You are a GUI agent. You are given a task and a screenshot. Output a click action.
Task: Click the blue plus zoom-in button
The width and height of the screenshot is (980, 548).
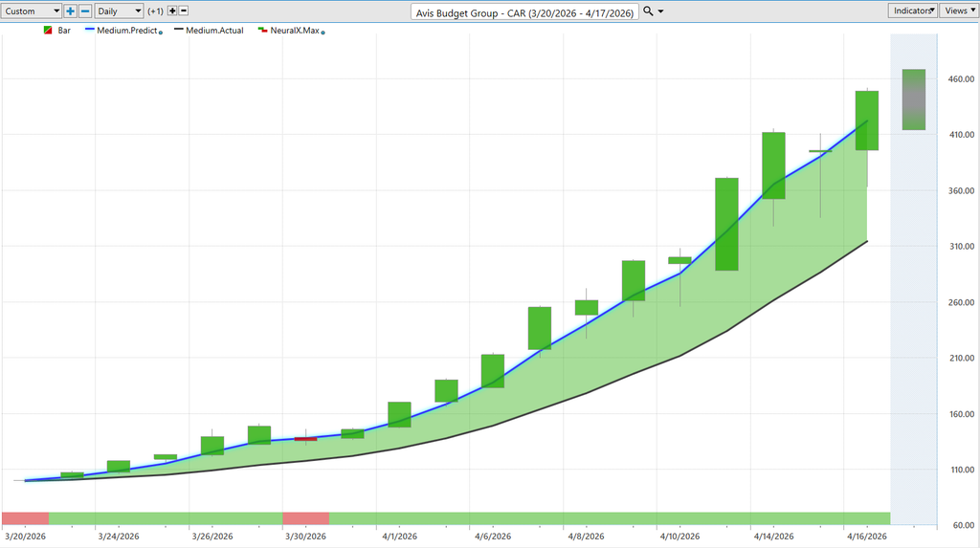click(x=71, y=11)
